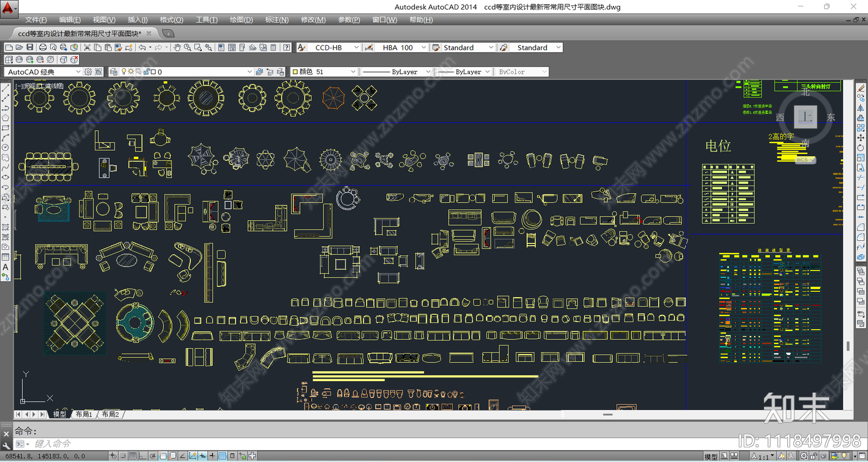This screenshot has height=462, width=868.
Task: Open the 标注(N) menu
Action: point(277,20)
